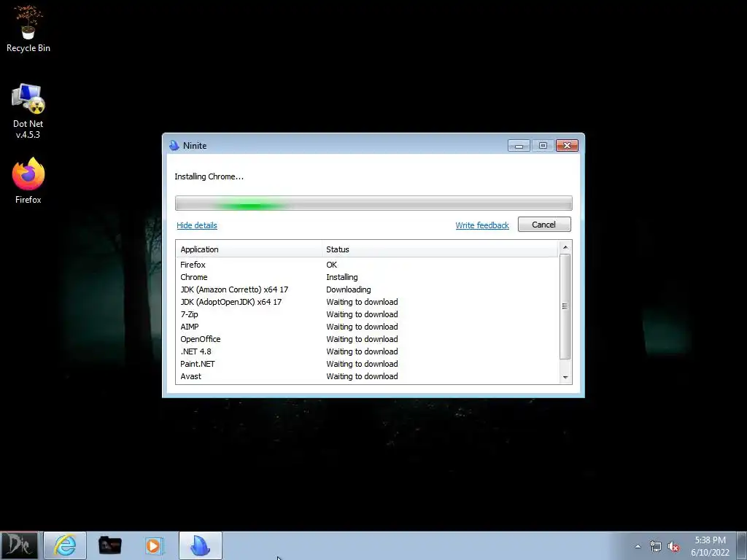Click the muted volume tray icon
Image resolution: width=747 pixels, height=560 pixels.
click(673, 546)
